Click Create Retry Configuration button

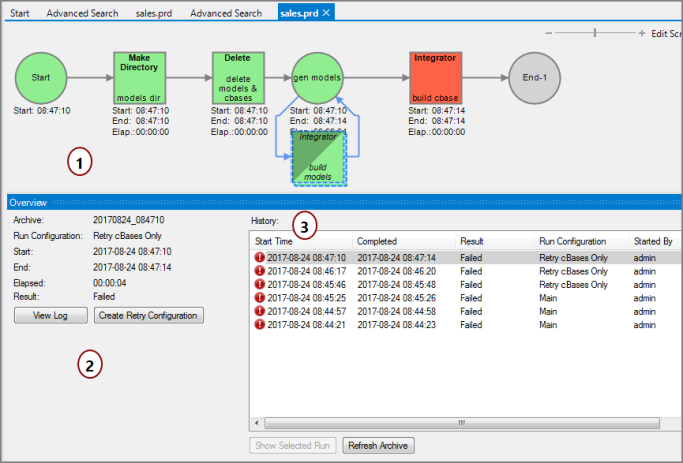[149, 315]
